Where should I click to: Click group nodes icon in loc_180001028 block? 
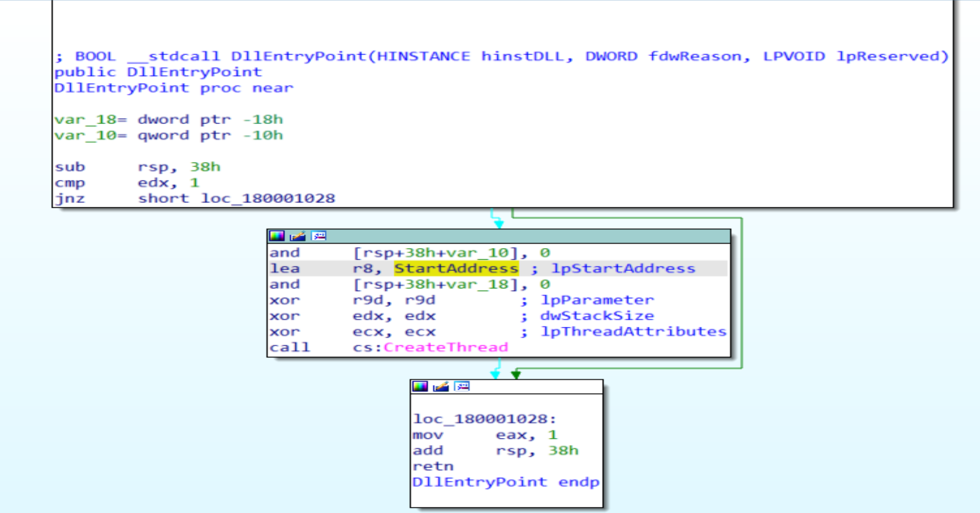(x=462, y=386)
